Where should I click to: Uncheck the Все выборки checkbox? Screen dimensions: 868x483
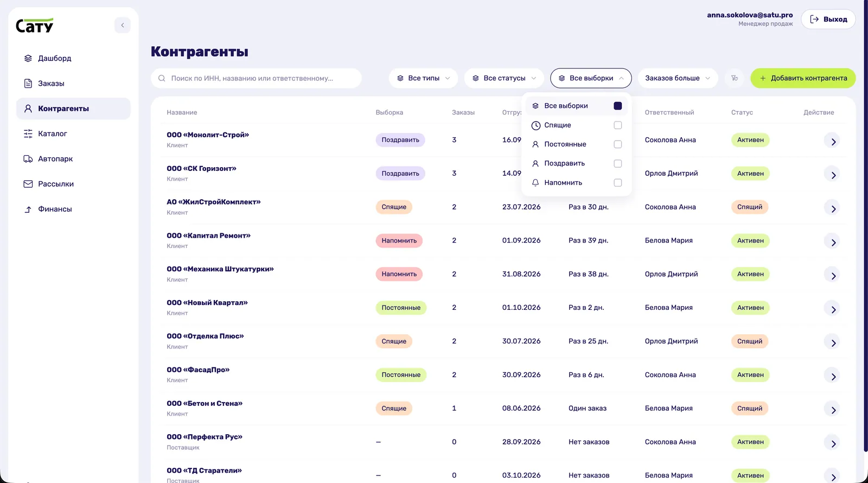617,106
